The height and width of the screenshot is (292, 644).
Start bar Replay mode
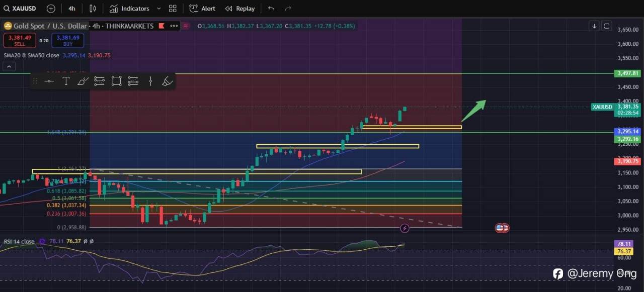click(239, 9)
